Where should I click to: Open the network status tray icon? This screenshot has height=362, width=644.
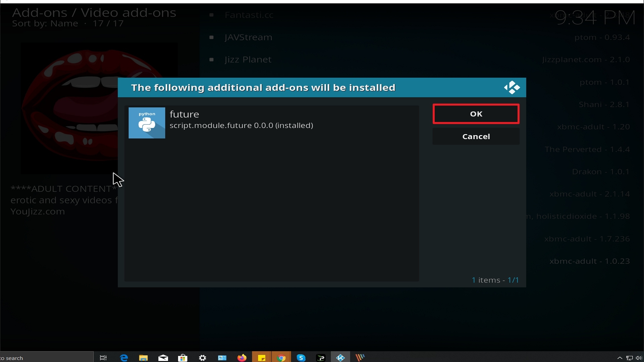coord(630,358)
